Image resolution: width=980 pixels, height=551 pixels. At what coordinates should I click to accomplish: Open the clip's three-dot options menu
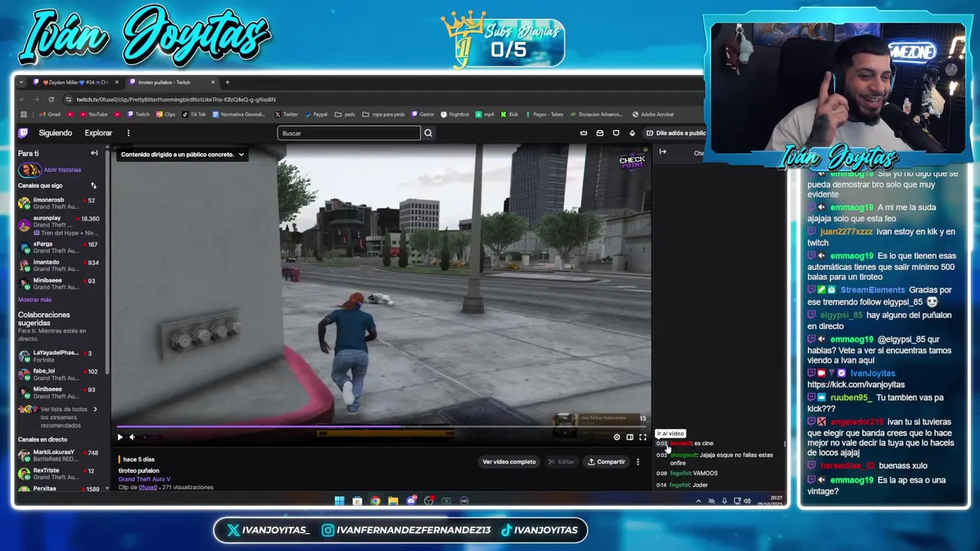tap(638, 461)
